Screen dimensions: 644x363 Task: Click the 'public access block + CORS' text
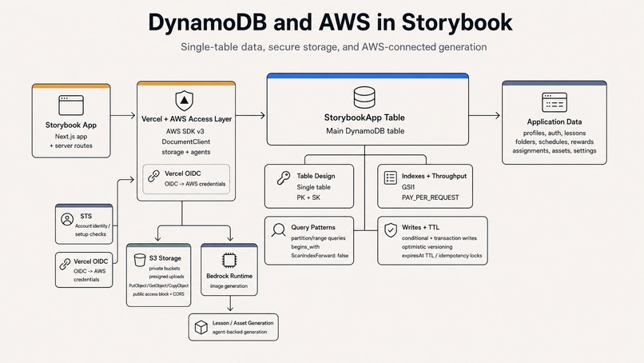click(x=158, y=294)
